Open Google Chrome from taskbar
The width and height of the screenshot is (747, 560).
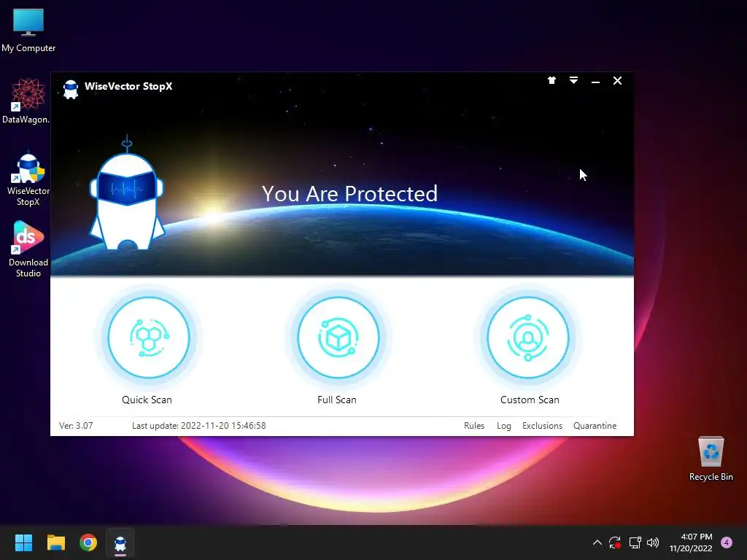click(88, 542)
